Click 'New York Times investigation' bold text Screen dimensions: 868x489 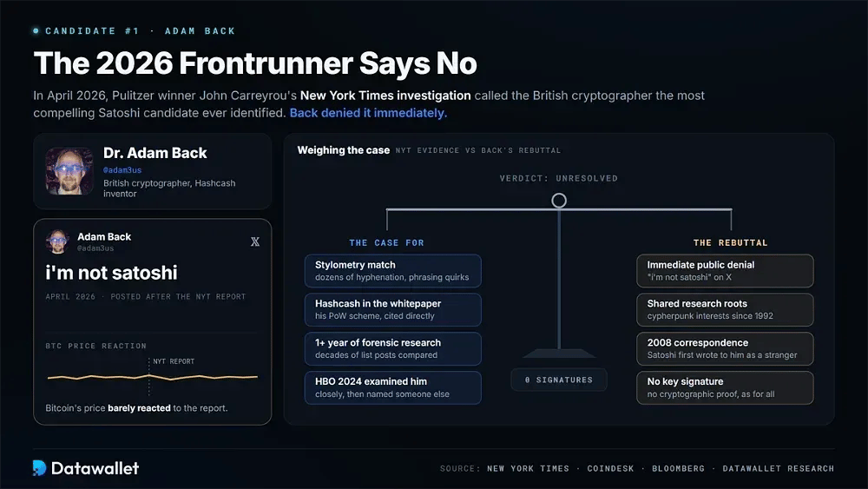(385, 96)
